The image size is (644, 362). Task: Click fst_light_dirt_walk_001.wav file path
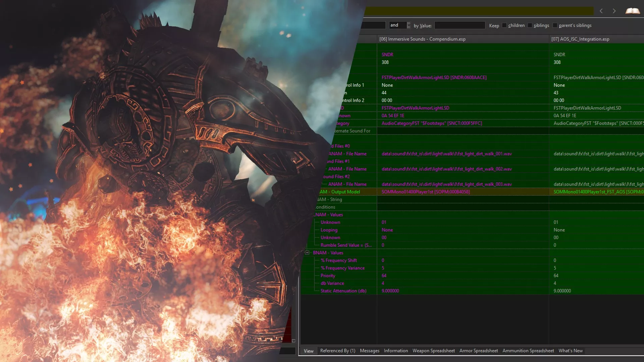(x=447, y=154)
